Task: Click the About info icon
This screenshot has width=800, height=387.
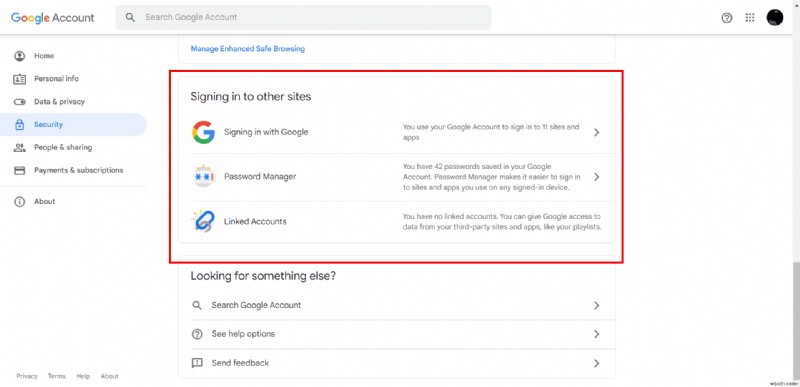Action: point(20,201)
